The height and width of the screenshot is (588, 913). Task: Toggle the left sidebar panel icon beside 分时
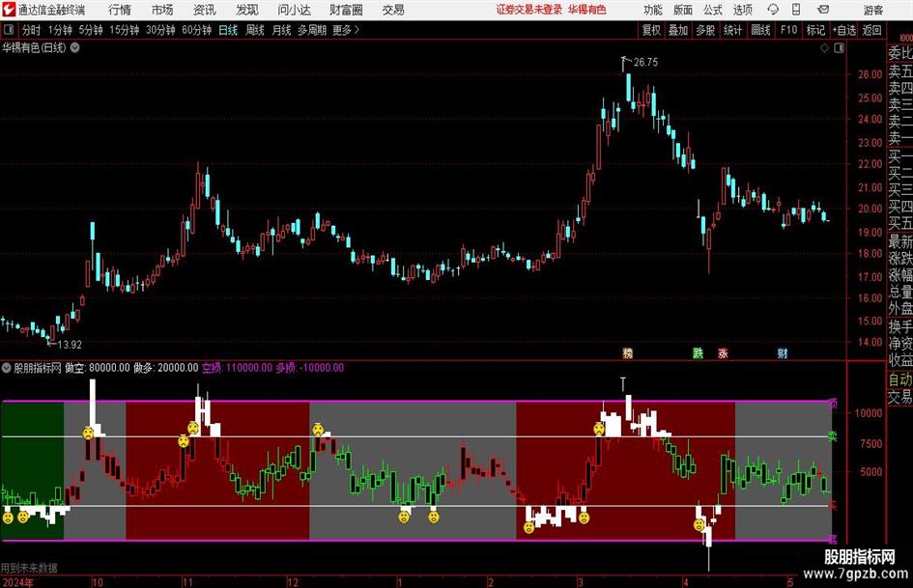click(9, 30)
